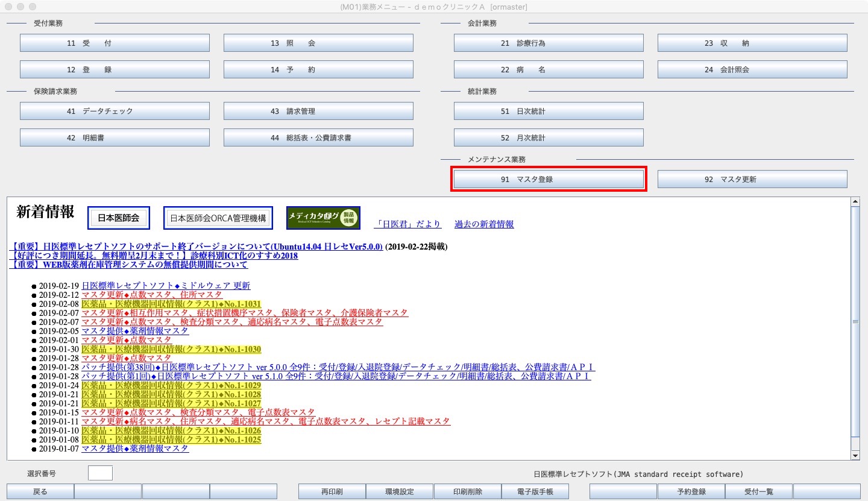Open 51 日次統計 daily statistics
This screenshot has width=868, height=501.
click(549, 112)
